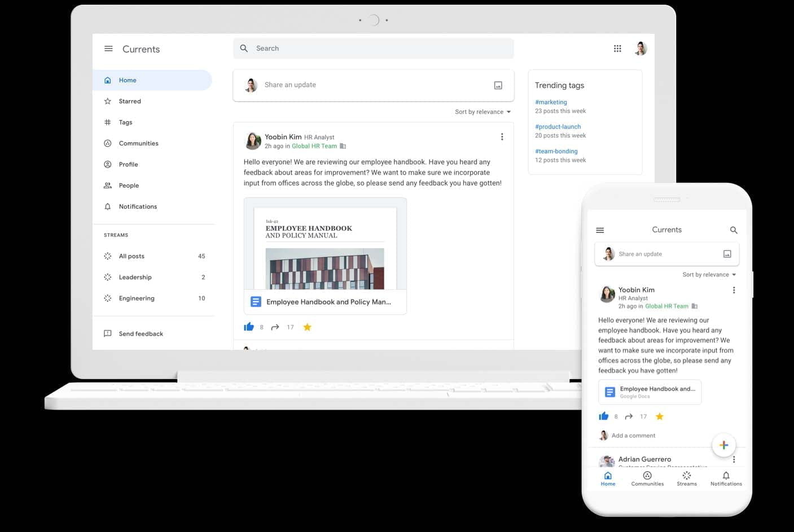The height and width of the screenshot is (532, 794).
Task: Tap Add a comment on the phone
Action: (633, 436)
